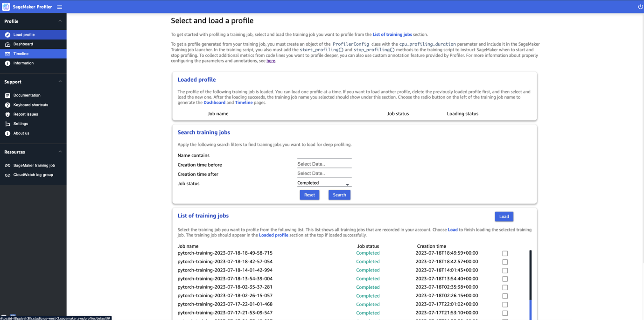The image size is (644, 320).
Task: Open the Creation time after date picker
Action: 324,174
